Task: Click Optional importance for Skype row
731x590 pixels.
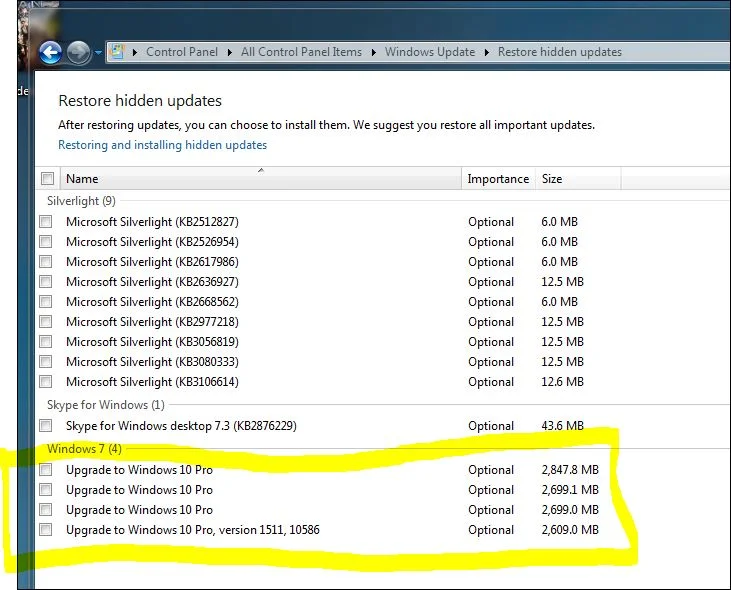Action: (x=491, y=426)
